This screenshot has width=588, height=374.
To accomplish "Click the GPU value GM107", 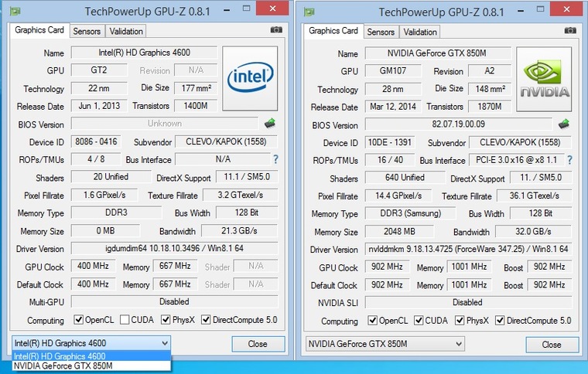I will tap(393, 71).
